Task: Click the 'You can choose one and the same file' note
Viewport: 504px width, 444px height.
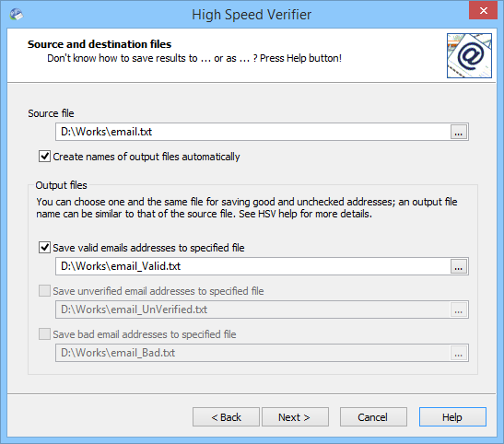Action: (x=247, y=208)
